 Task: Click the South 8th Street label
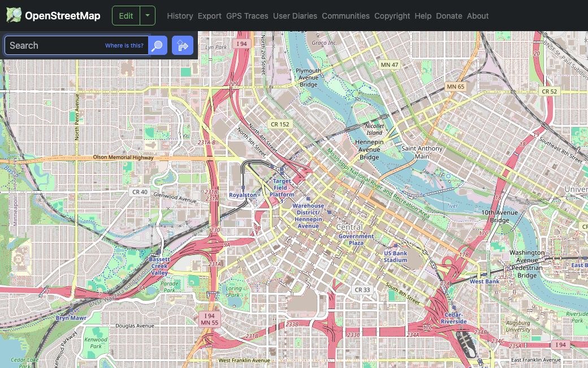pyautogui.click(x=403, y=294)
